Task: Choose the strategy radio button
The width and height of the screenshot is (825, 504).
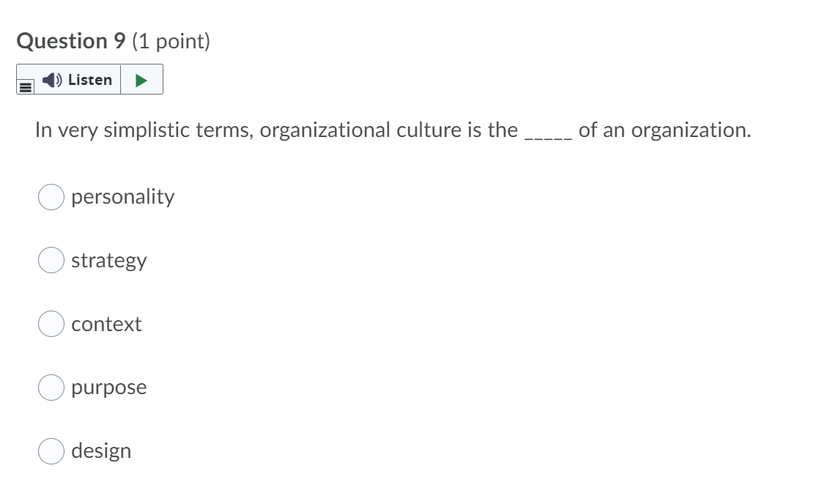Action: pos(50,259)
